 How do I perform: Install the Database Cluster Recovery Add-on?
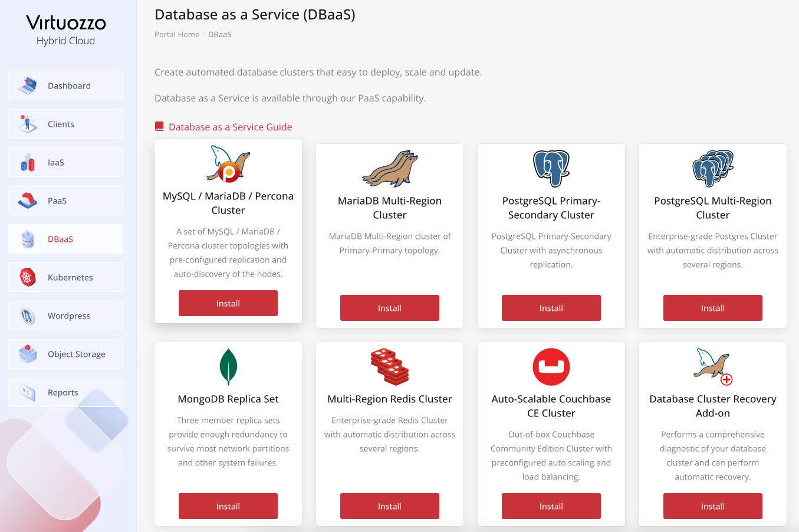(x=713, y=506)
